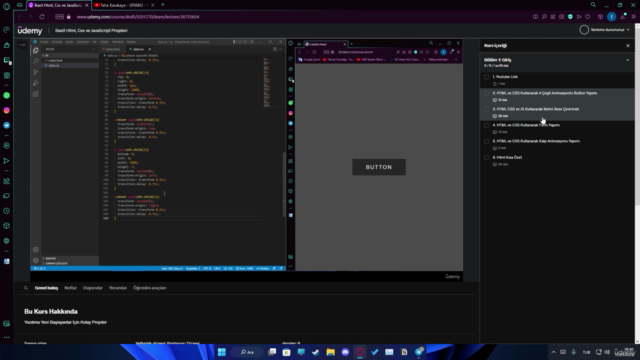Open WhatsApp in the Opera sidebar
The image size is (640, 360).
click(x=7, y=96)
